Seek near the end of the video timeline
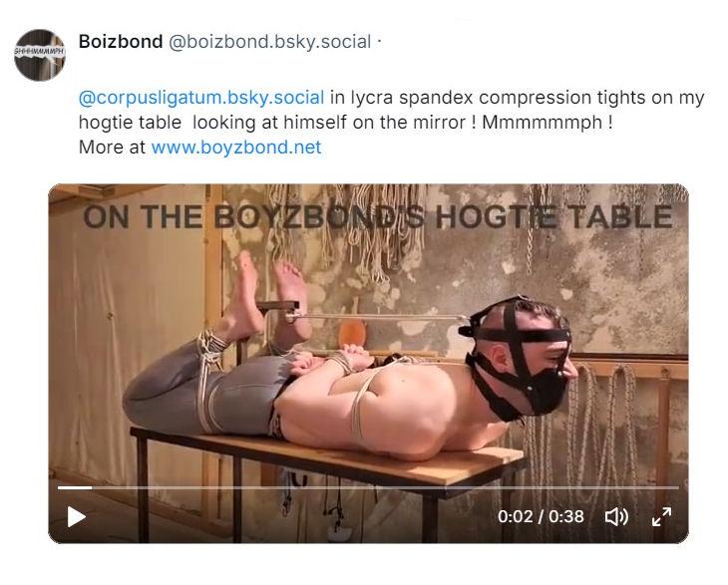The image size is (728, 585). click(668, 487)
